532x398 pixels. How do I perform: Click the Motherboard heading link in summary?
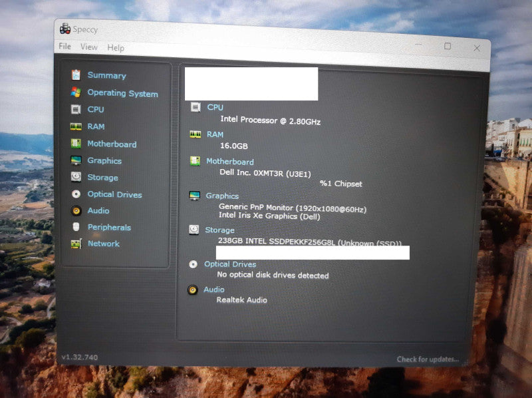coord(230,161)
